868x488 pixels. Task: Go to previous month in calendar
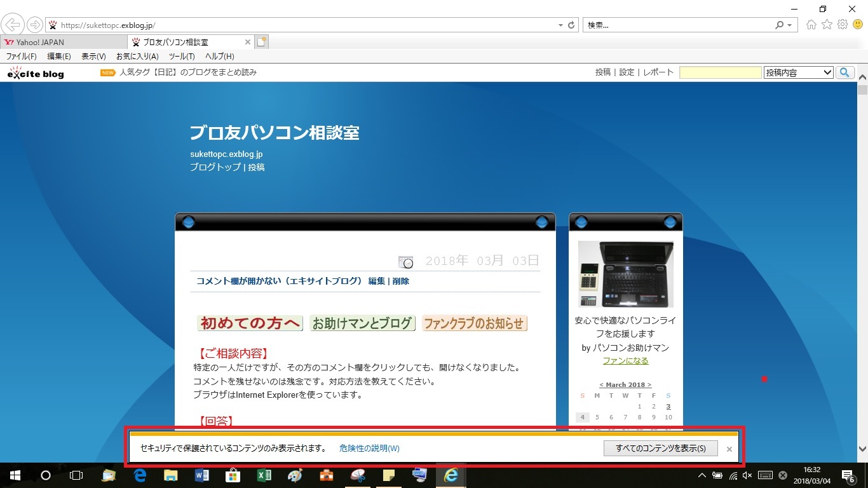(x=602, y=385)
